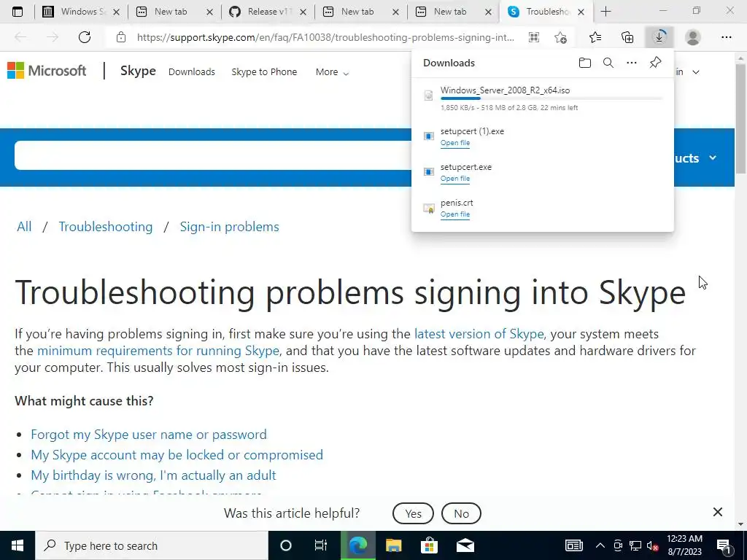The image size is (747, 560).
Task: Click the Microsoft logo
Action: click(47, 71)
